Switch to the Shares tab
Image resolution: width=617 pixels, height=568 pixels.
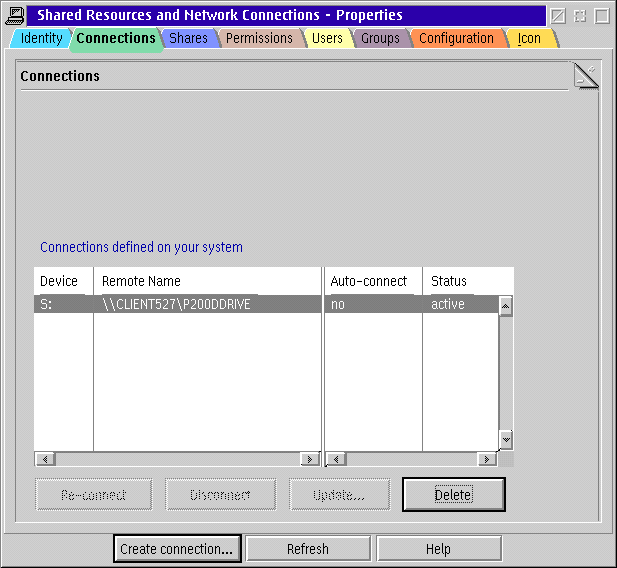click(188, 39)
